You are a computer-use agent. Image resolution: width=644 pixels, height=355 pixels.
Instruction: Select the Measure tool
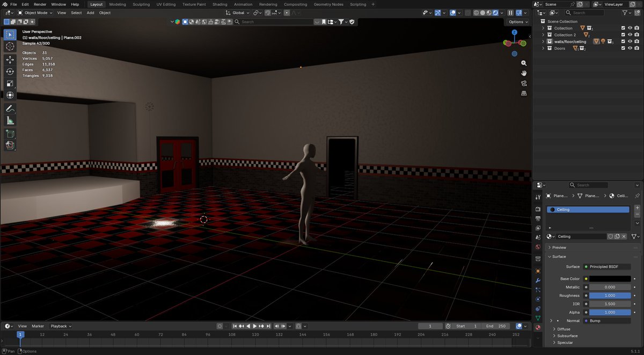[10, 121]
